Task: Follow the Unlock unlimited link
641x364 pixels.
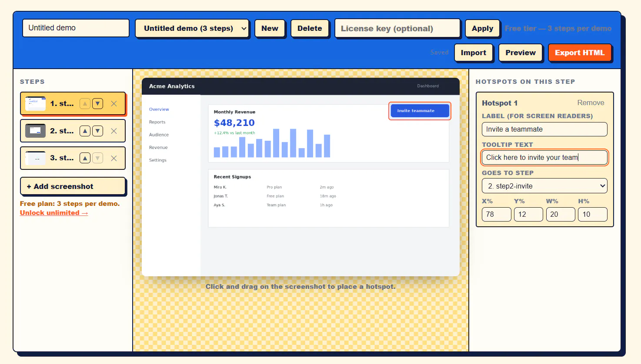Action: point(54,213)
